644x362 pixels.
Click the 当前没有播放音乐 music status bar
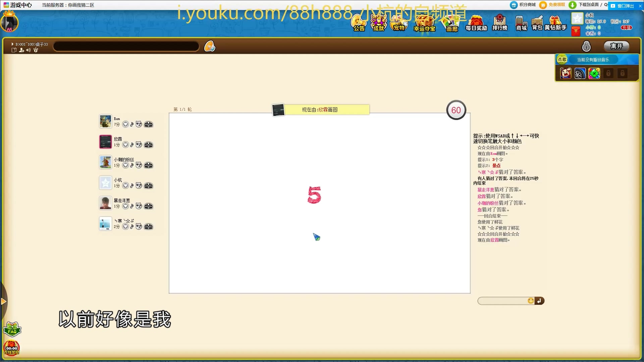593,60
